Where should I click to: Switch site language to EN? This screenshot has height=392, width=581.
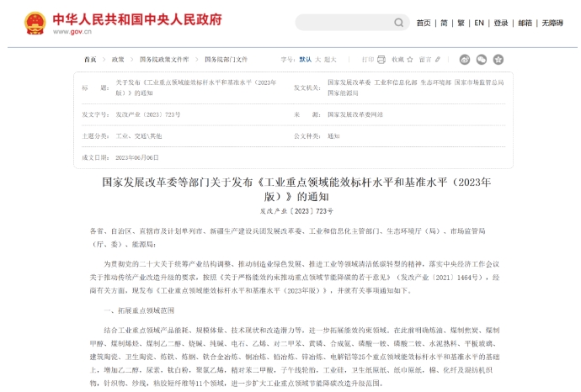point(479,23)
